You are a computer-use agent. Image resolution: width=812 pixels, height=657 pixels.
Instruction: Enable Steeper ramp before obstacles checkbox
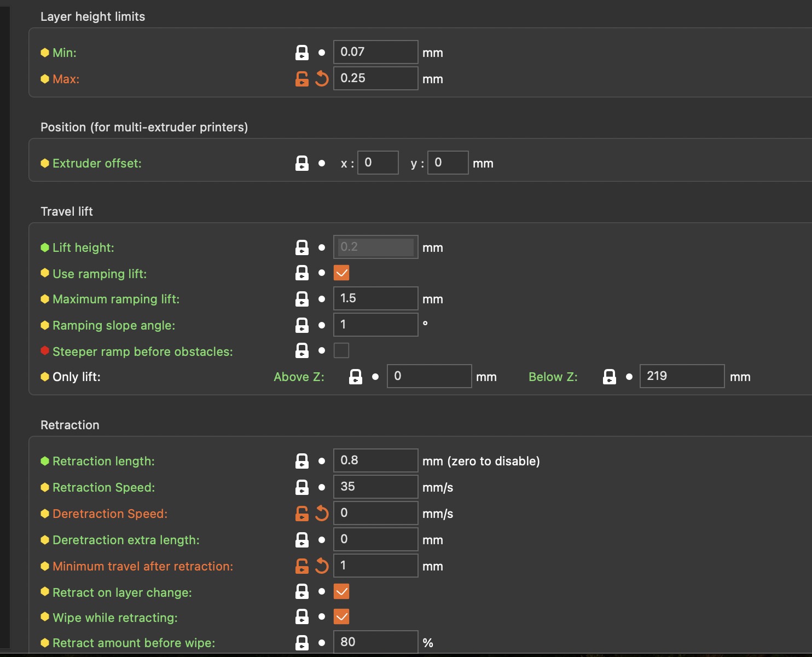coord(341,350)
